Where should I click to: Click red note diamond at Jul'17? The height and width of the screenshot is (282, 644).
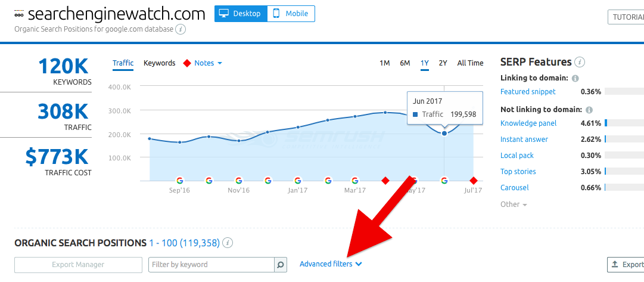click(474, 181)
